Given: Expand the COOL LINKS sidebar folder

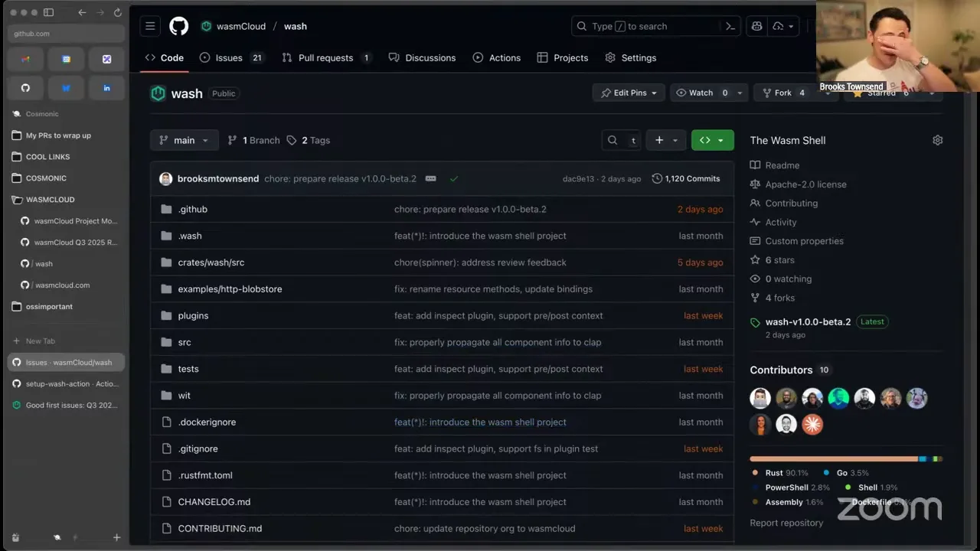Looking at the screenshot, I should (47, 157).
